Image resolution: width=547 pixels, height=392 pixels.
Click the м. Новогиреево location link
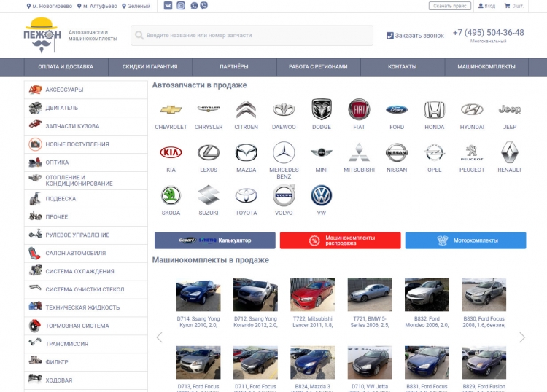49,6
